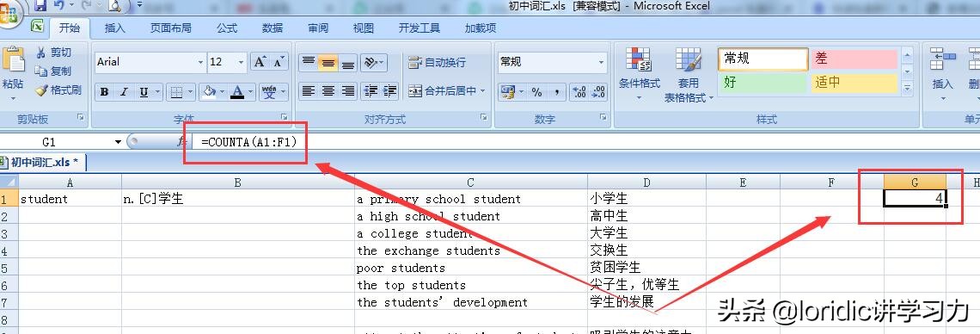Apply fill color paint bucket
The image size is (980, 334).
210,92
